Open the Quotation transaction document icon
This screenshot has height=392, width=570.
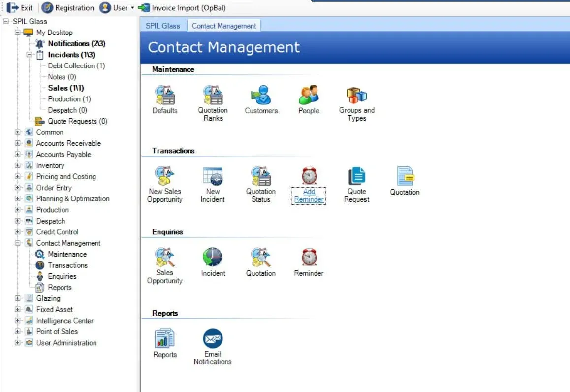(x=405, y=176)
